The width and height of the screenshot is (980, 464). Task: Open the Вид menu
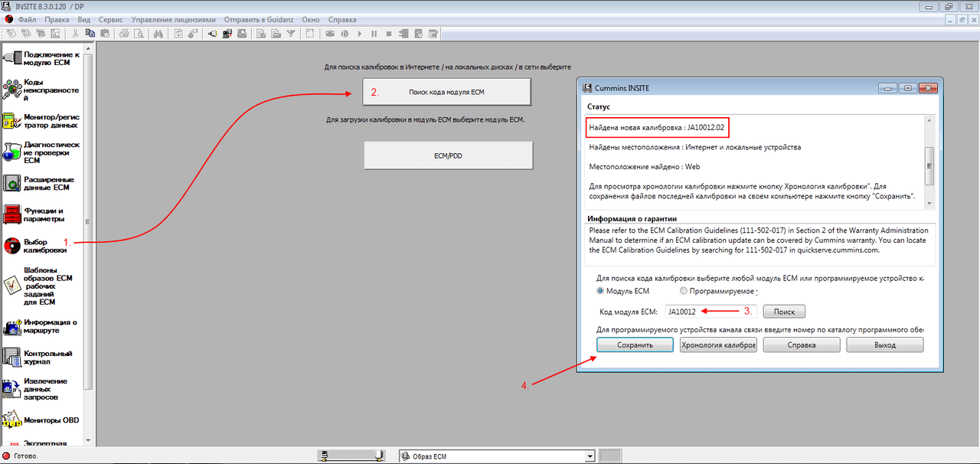pos(84,19)
